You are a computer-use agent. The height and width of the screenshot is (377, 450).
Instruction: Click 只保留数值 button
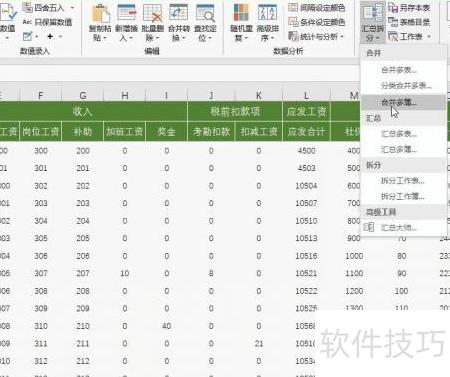(47, 22)
